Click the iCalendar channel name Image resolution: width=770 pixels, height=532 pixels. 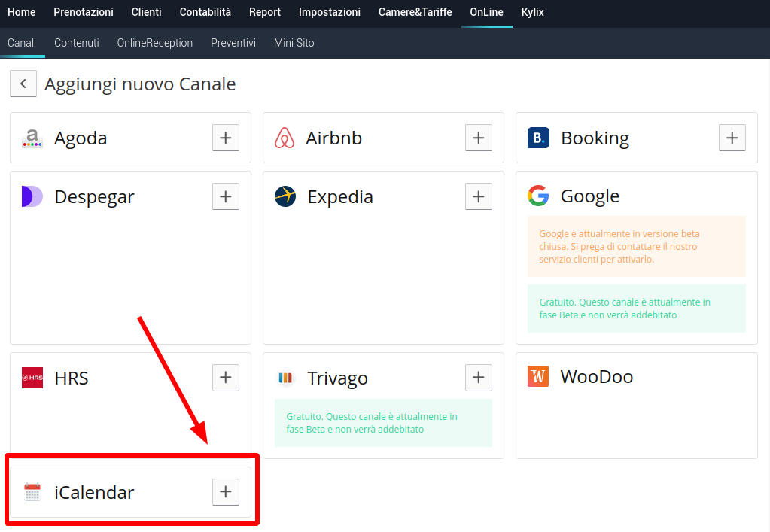[x=94, y=493]
